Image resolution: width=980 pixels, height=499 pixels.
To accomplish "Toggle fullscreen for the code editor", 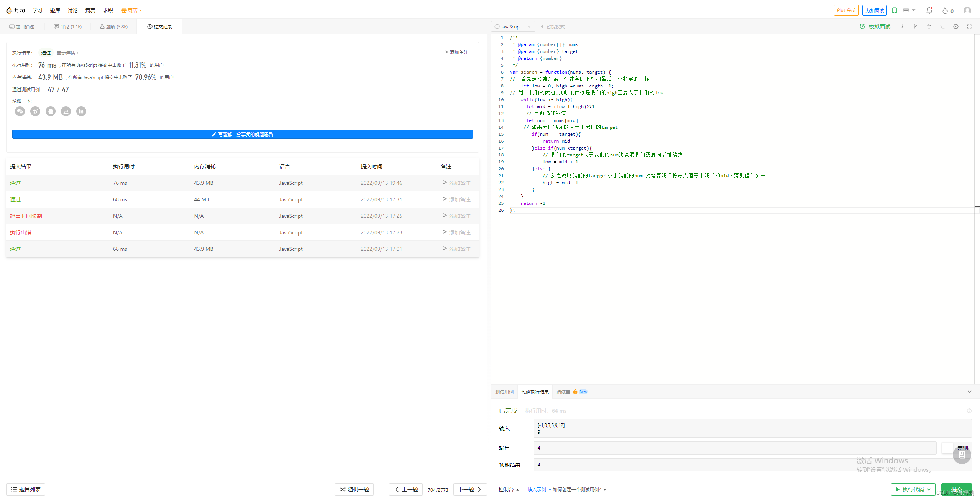I will point(969,26).
